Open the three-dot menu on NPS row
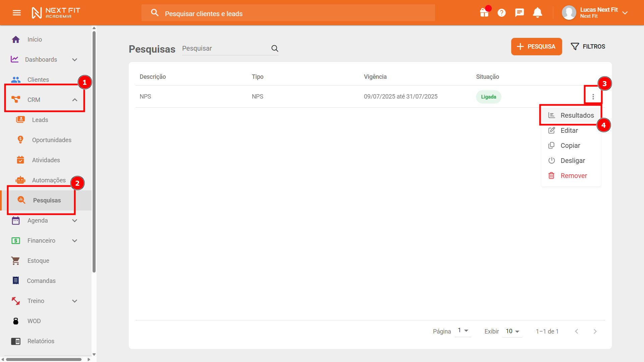The height and width of the screenshot is (362, 644). (593, 97)
